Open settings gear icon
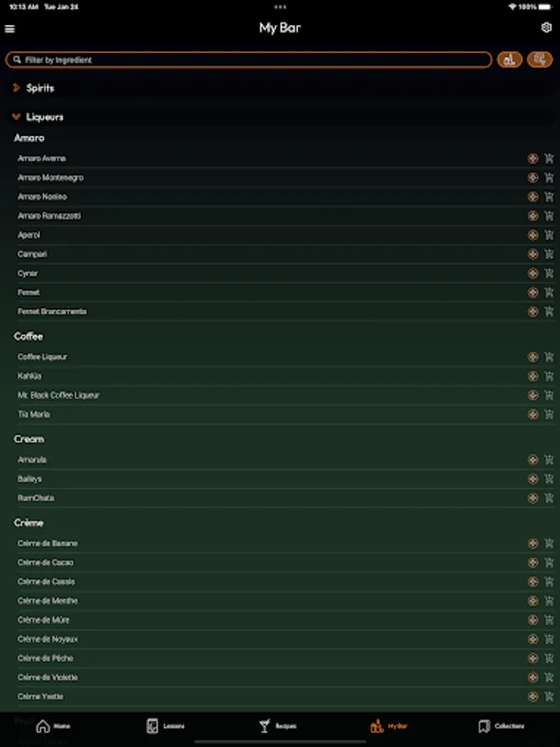The height and width of the screenshot is (747, 560). (x=546, y=27)
